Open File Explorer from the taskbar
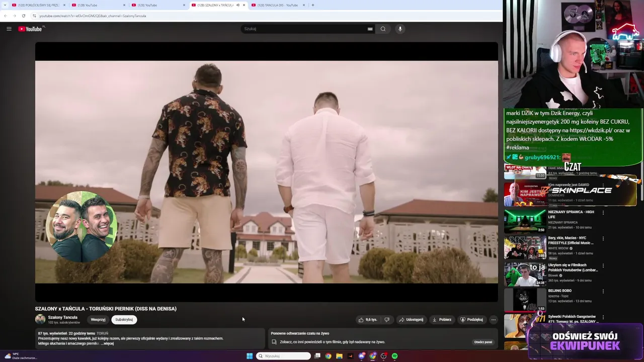Image resolution: width=644 pixels, height=362 pixels. coord(339,356)
